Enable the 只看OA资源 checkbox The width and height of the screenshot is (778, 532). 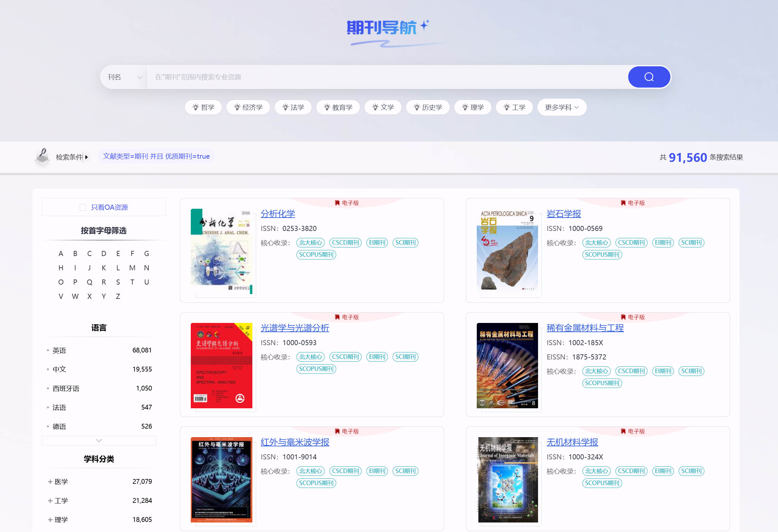(83, 207)
